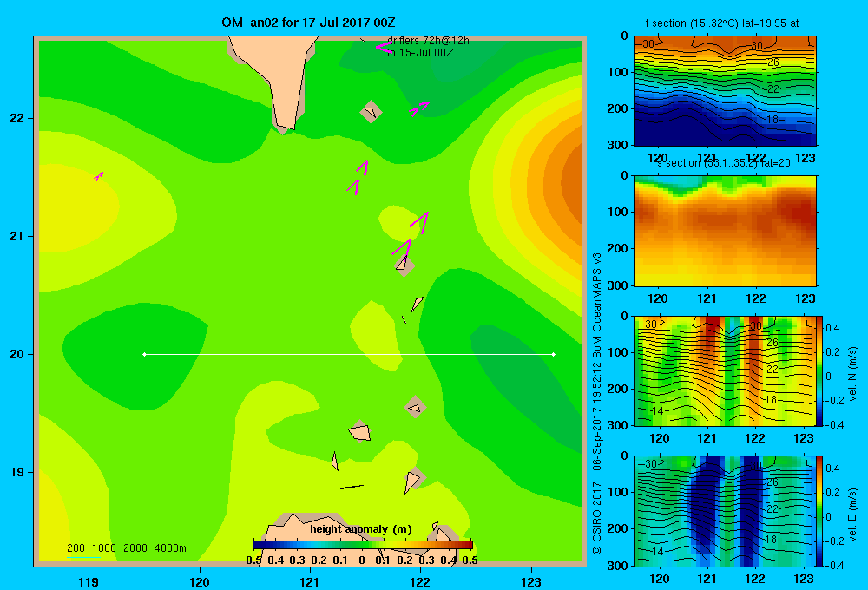
Task: Click latitude label 21 on main map axis
Action: coord(16,236)
